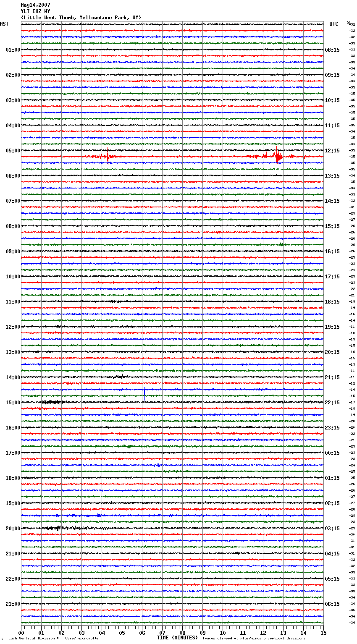Viewport: 357px width, 644px height.
Task: Select the 08:00 MST time label
Action: coord(13,226)
